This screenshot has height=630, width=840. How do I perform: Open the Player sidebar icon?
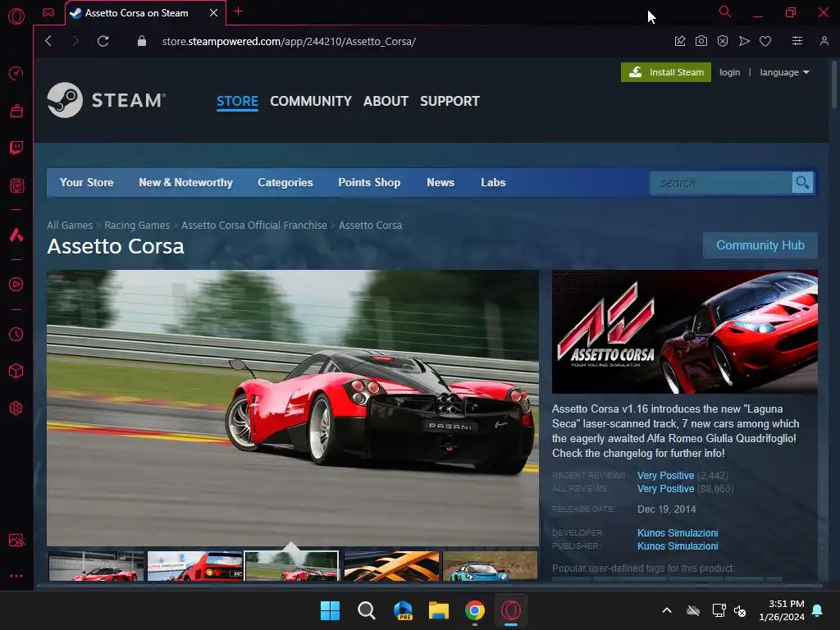[16, 285]
